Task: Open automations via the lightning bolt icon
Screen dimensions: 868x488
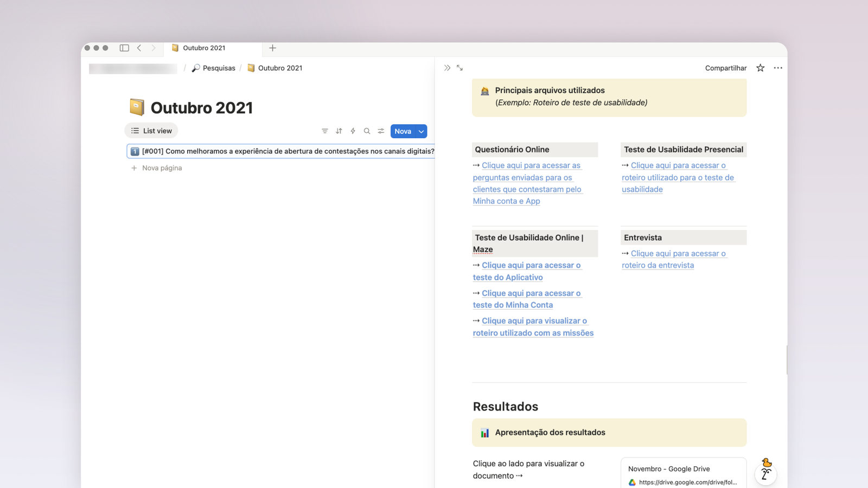Action: click(353, 131)
